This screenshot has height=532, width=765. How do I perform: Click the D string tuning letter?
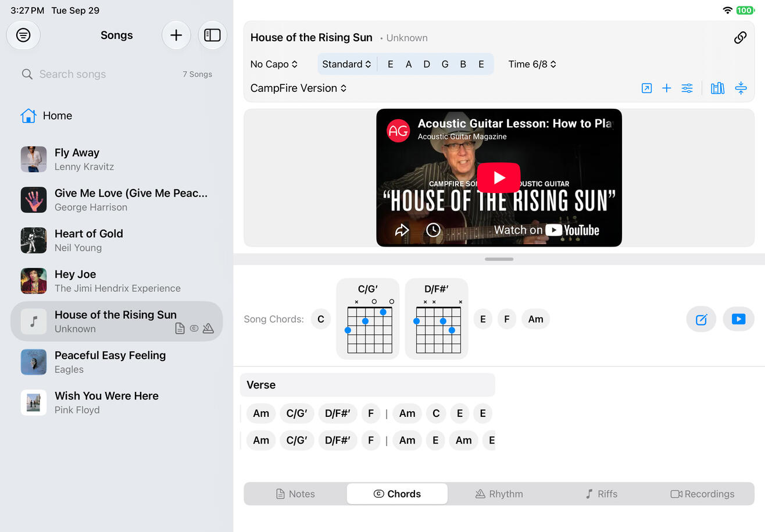(x=427, y=65)
